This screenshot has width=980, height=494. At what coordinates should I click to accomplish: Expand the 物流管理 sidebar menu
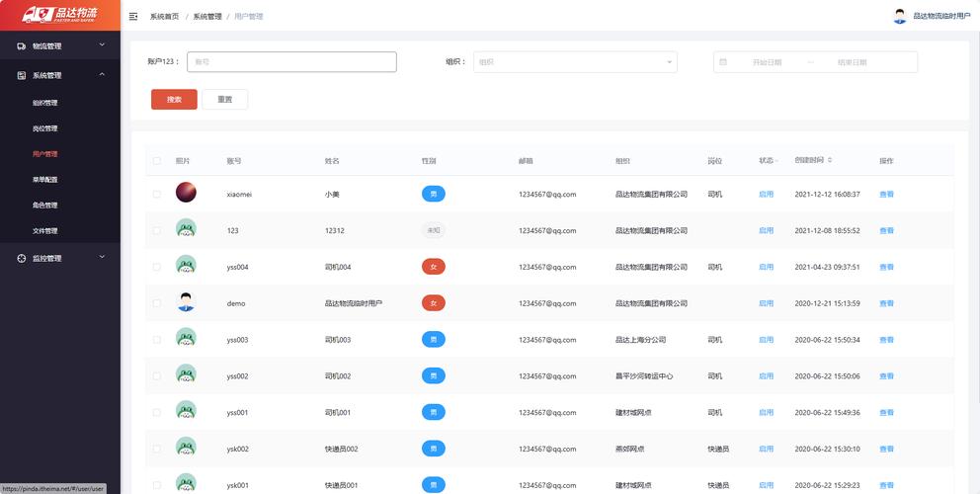[x=60, y=45]
